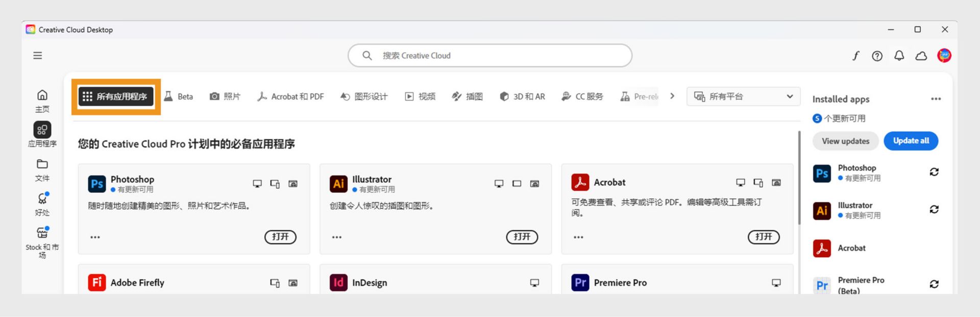Image resolution: width=980 pixels, height=317 pixels.
Task: Open the fonts icon in header
Action: coord(855,56)
